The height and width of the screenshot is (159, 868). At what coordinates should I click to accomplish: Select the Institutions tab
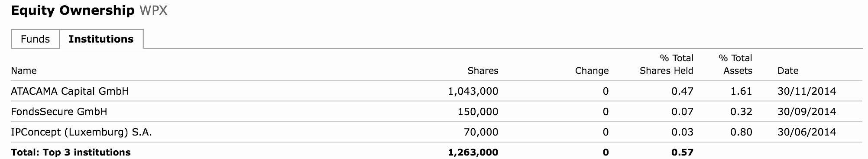point(101,39)
